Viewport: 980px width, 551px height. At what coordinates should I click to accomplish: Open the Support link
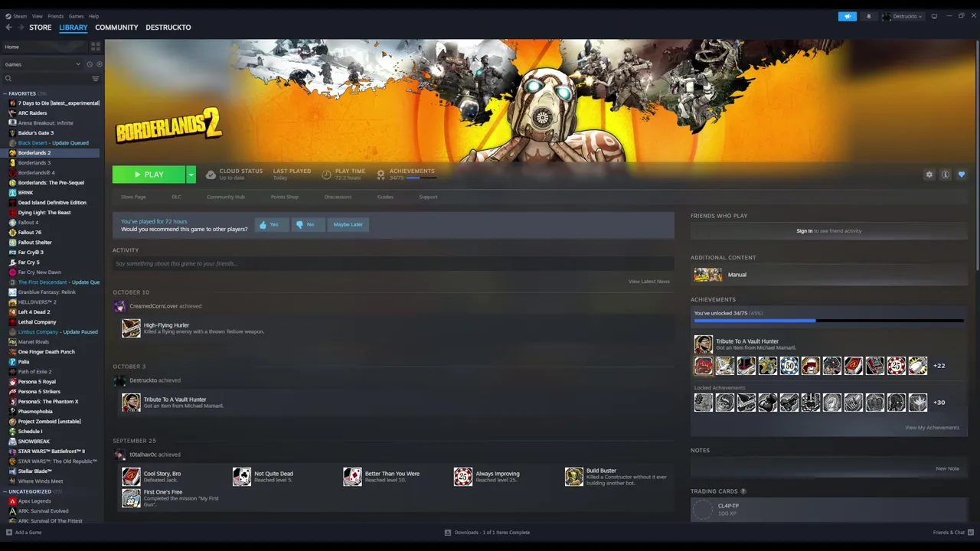(428, 197)
